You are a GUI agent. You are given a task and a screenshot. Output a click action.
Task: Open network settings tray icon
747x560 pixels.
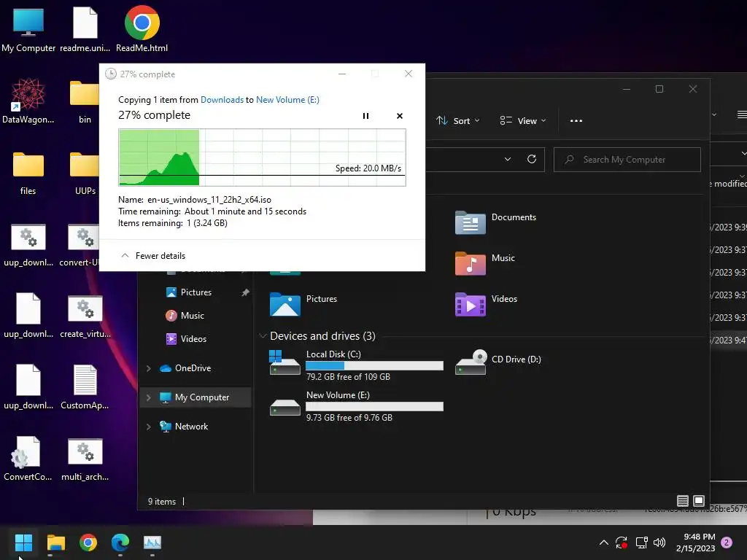click(641, 542)
